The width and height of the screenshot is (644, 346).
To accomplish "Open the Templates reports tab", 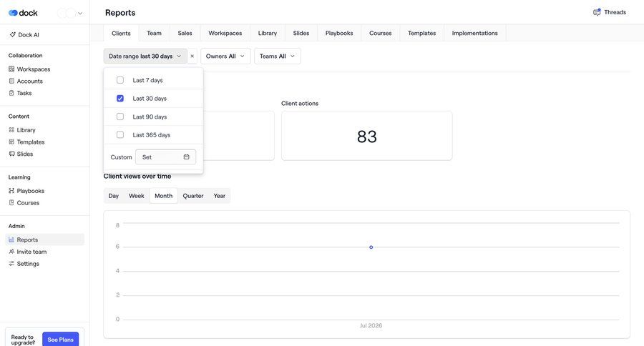I will click(421, 34).
